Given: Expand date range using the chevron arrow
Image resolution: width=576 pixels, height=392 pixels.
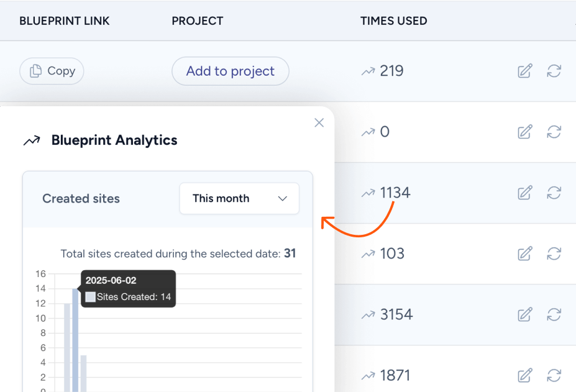Looking at the screenshot, I should pos(283,198).
